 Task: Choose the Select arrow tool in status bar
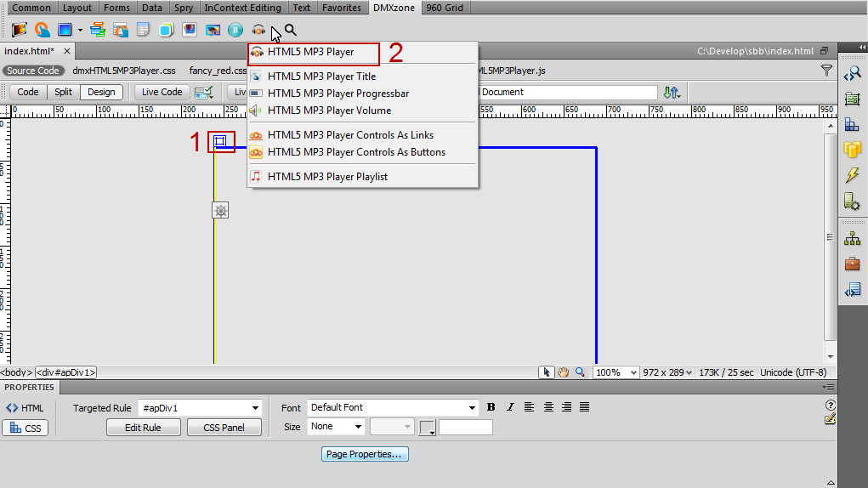click(547, 372)
